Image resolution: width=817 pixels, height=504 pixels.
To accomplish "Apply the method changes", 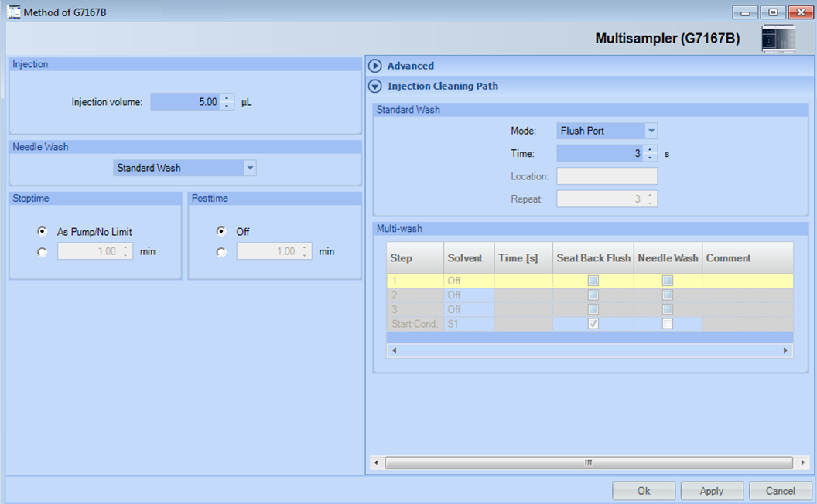I will point(712,490).
